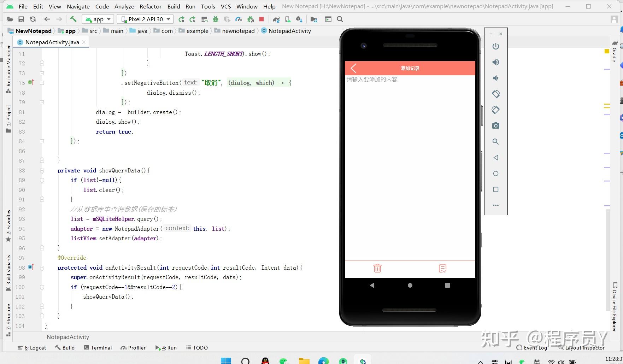The width and height of the screenshot is (623, 364).
Task: Launch the Profiler from the toolbar
Action: [x=239, y=19]
